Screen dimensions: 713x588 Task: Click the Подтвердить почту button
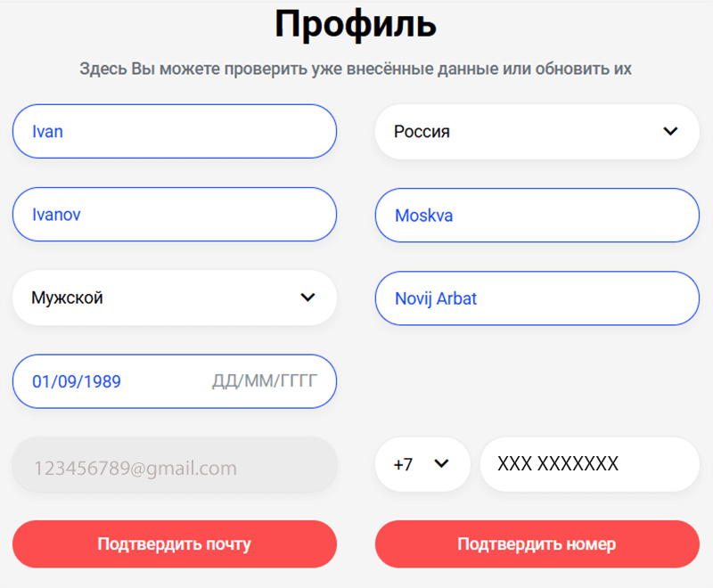[174, 543]
